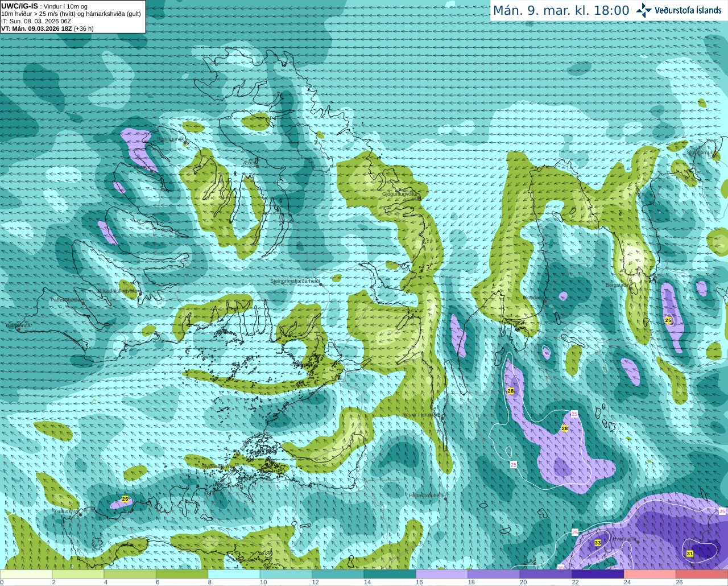Select the light cyan 8–10 legend swatch

pyautogui.click(x=234, y=574)
